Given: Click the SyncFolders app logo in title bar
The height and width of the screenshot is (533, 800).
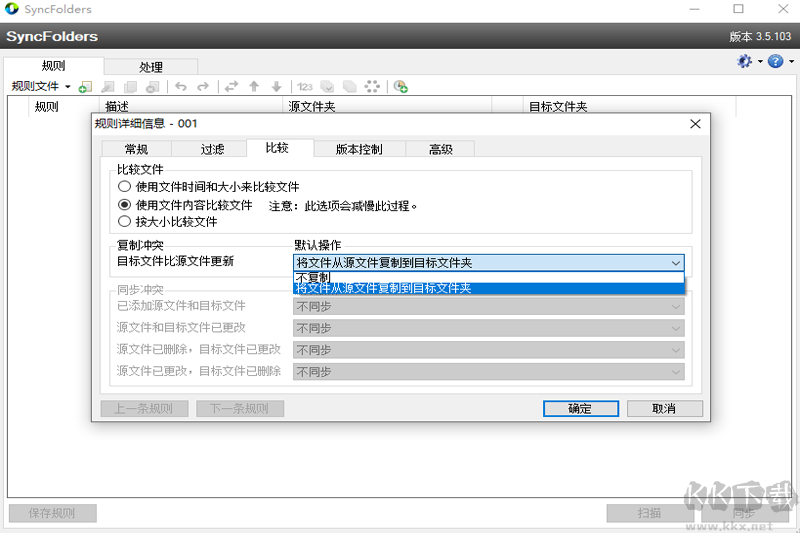Looking at the screenshot, I should tap(12, 9).
